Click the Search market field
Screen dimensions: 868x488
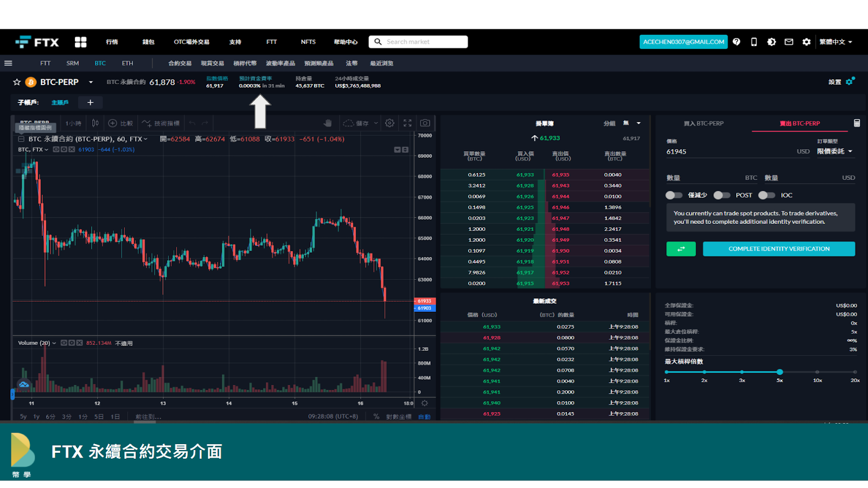click(418, 42)
